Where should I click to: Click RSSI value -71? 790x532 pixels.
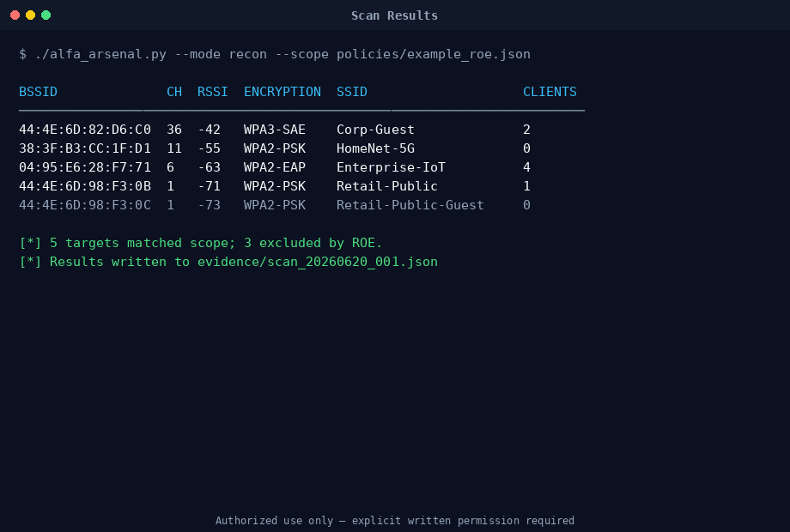click(209, 186)
